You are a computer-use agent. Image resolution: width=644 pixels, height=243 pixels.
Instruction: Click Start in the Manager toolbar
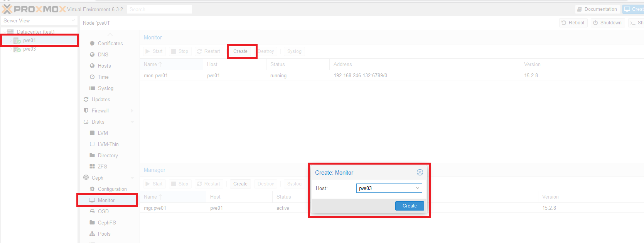[154, 184]
